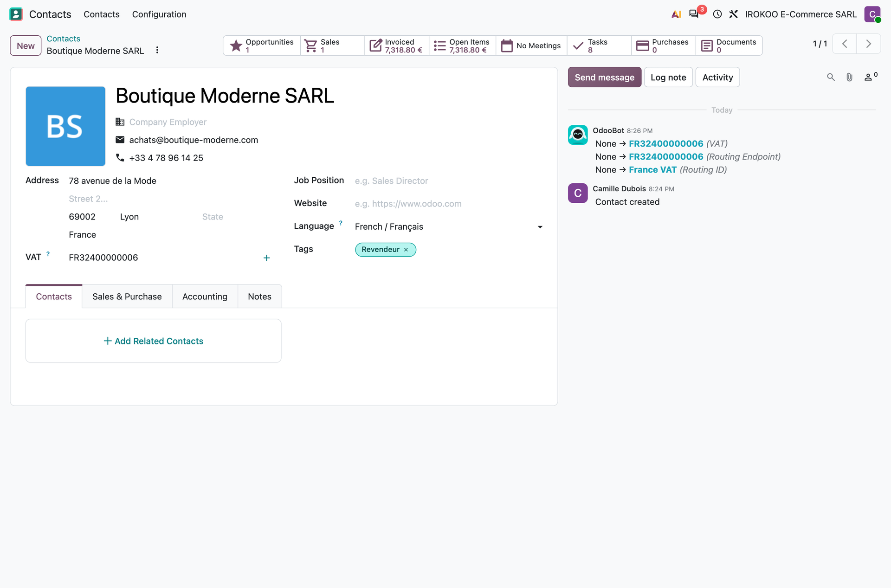Open the activities clock icon
Screen dimensions: 891x588
717,14
